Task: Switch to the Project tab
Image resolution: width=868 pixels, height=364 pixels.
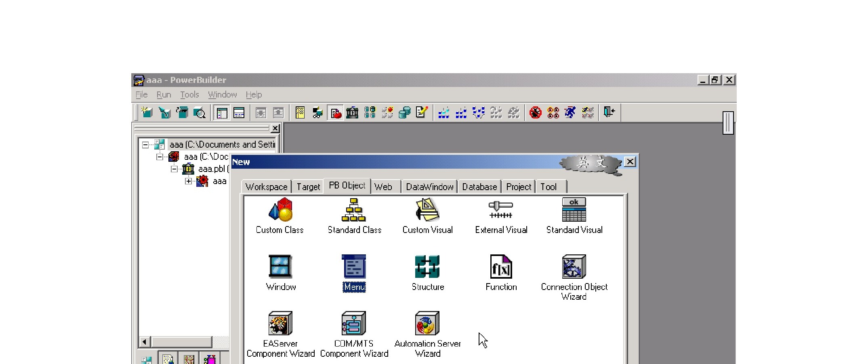Action: tap(519, 187)
